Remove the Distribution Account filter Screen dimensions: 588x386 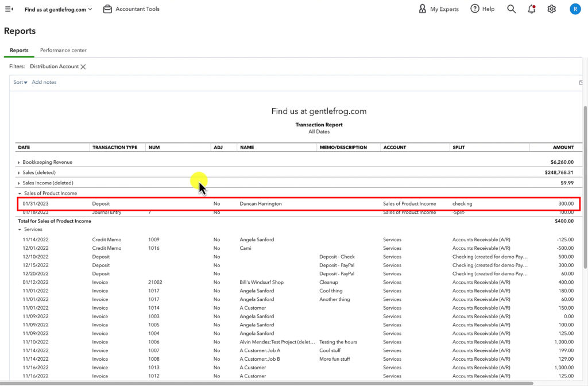tap(83, 66)
